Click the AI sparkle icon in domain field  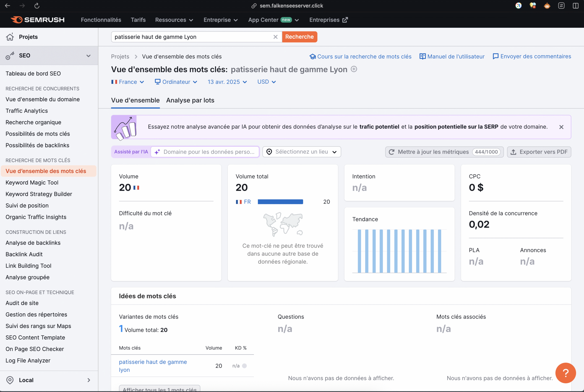[x=157, y=152]
